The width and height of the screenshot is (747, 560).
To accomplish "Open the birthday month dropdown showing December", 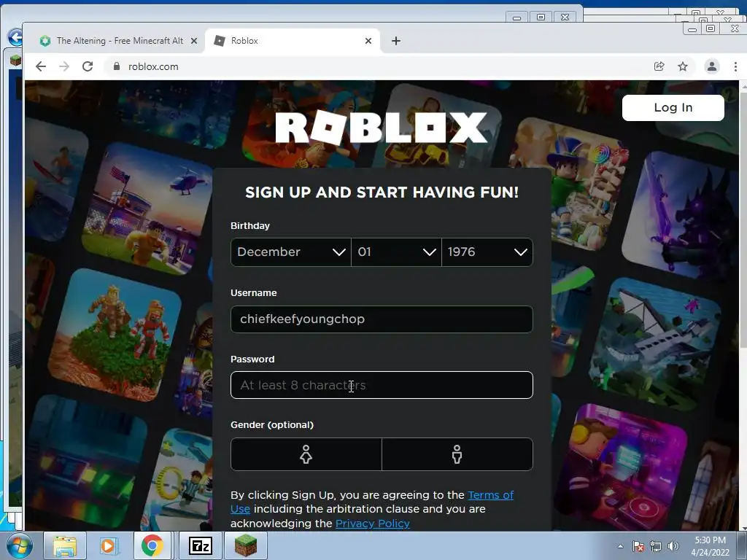I will coord(290,252).
